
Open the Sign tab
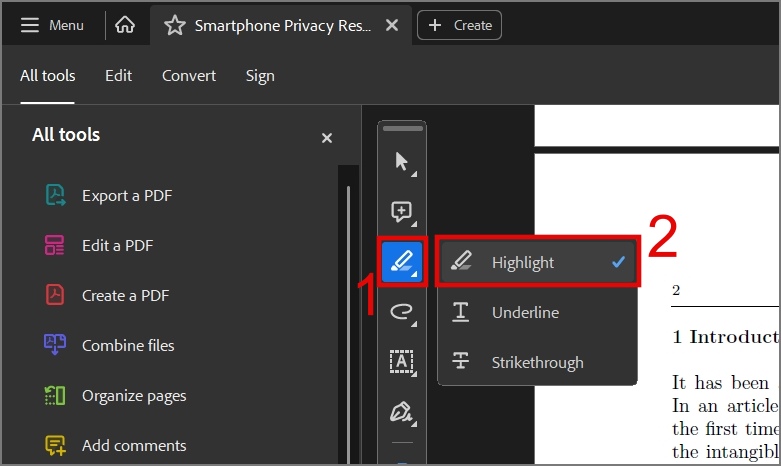tap(260, 76)
